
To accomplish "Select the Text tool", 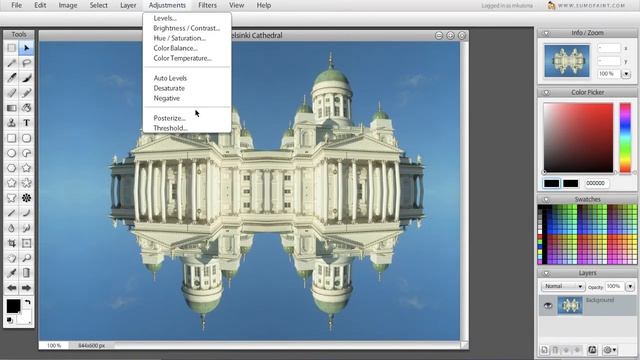I will (x=27, y=123).
